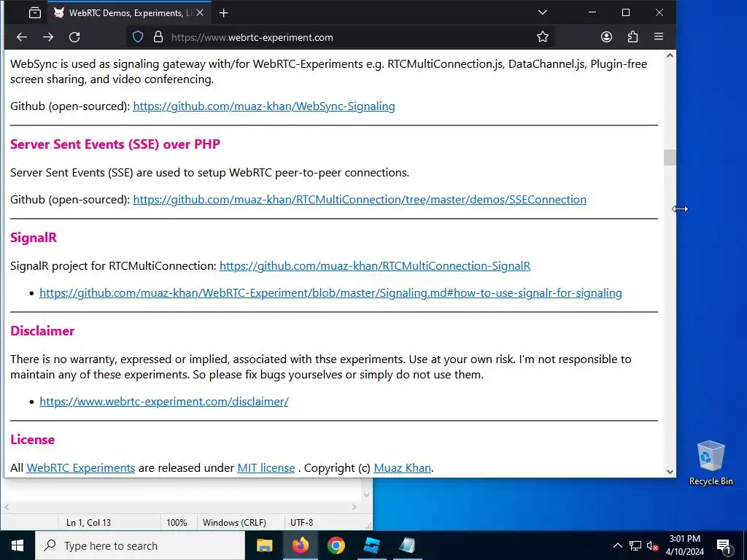Open File Explorer from taskbar

coord(264,545)
